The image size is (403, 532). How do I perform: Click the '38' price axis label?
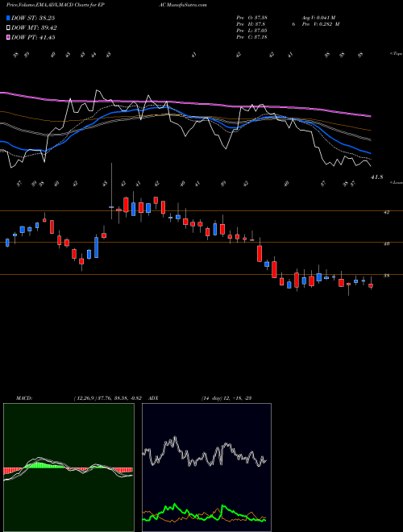coord(386,276)
